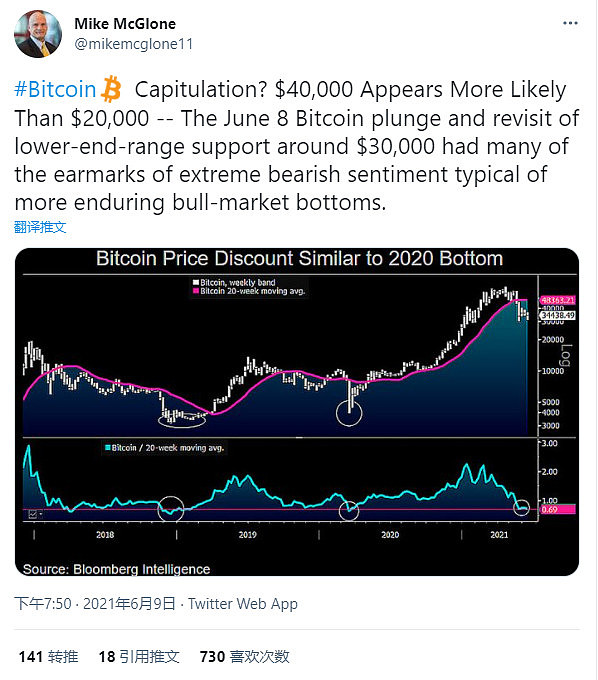Click the translate tweet link
The height and width of the screenshot is (680, 598).
point(40,227)
